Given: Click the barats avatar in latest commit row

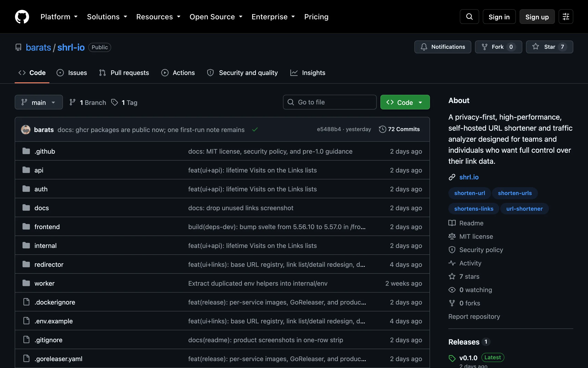Looking at the screenshot, I should pos(26,129).
